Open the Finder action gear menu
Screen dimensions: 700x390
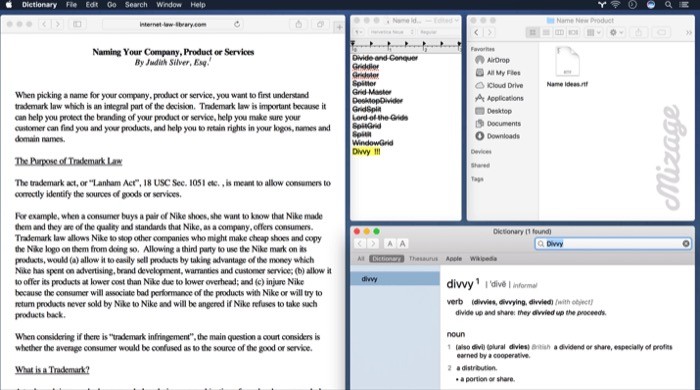[x=616, y=32]
